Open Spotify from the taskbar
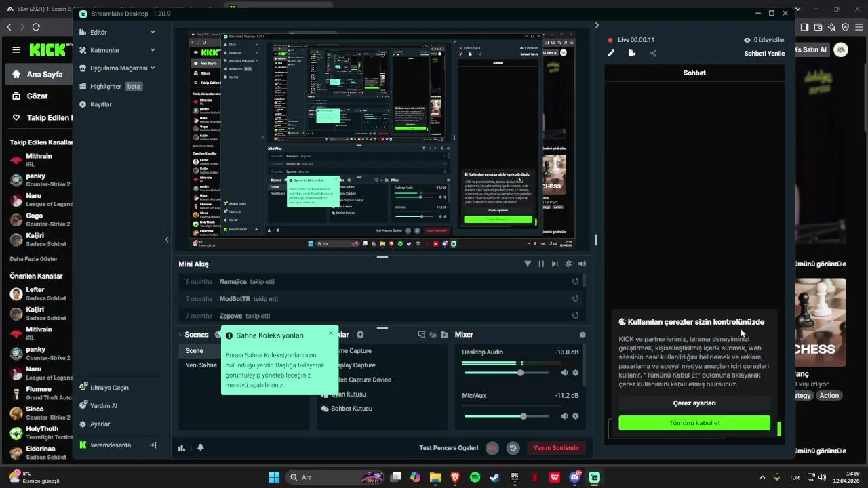 tap(475, 477)
